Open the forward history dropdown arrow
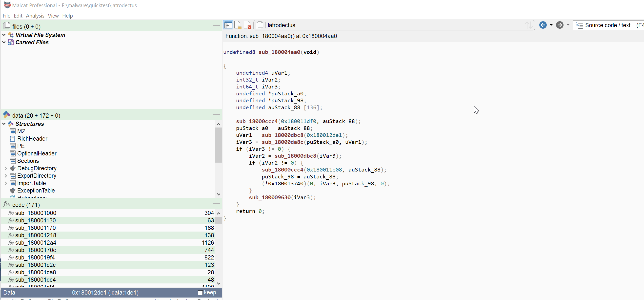 pyautogui.click(x=568, y=25)
